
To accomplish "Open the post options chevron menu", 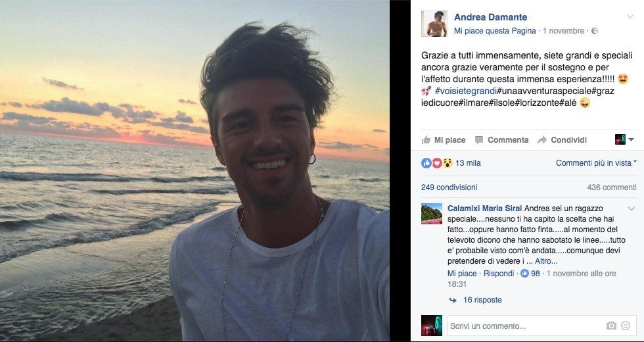I will click(630, 16).
